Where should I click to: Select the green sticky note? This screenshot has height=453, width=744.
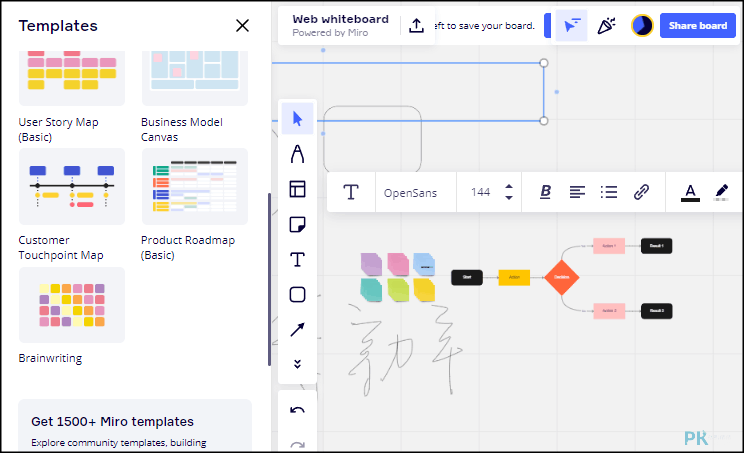tap(398, 289)
